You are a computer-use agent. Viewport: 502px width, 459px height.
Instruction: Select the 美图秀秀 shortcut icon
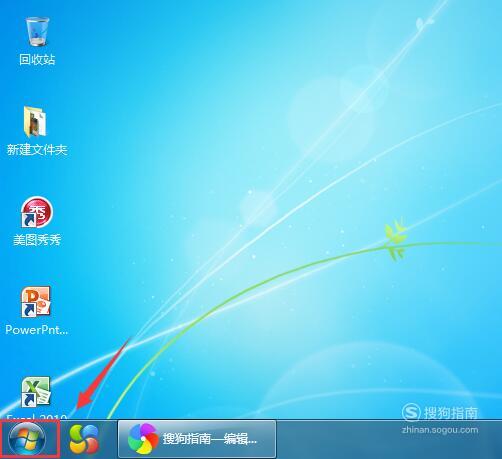click(37, 212)
